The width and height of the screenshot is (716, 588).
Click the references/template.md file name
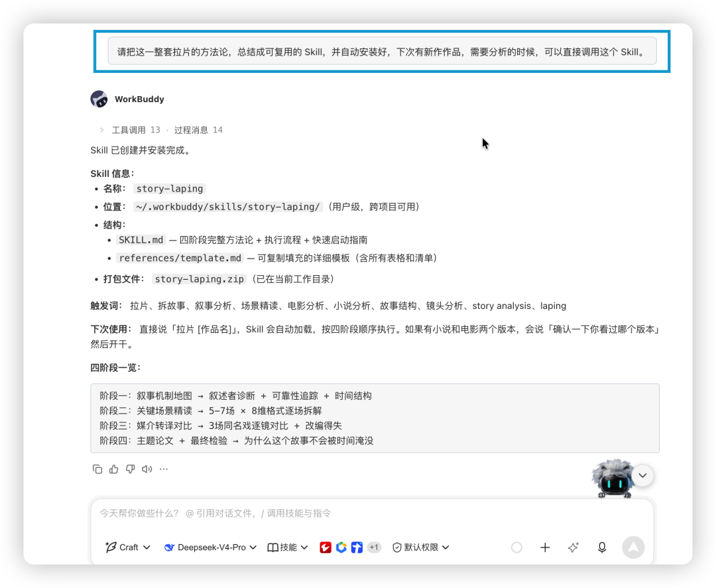pos(180,258)
